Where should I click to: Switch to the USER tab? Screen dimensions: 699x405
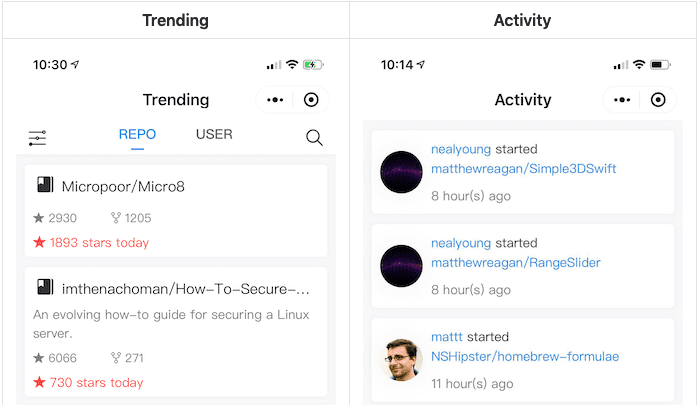[214, 134]
